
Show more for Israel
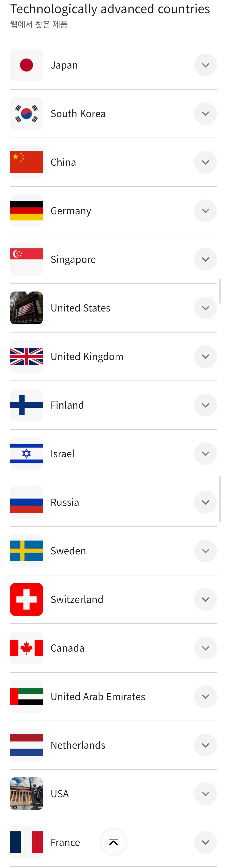click(205, 453)
